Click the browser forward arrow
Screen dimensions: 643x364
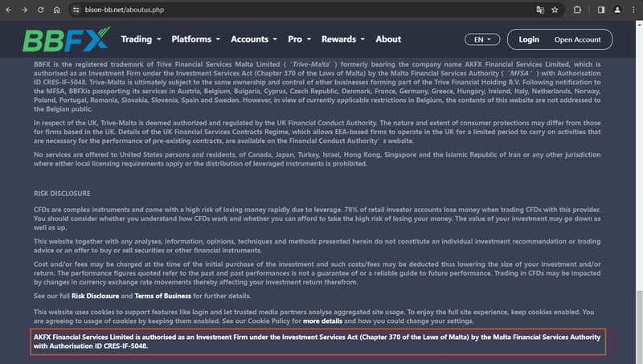25,10
